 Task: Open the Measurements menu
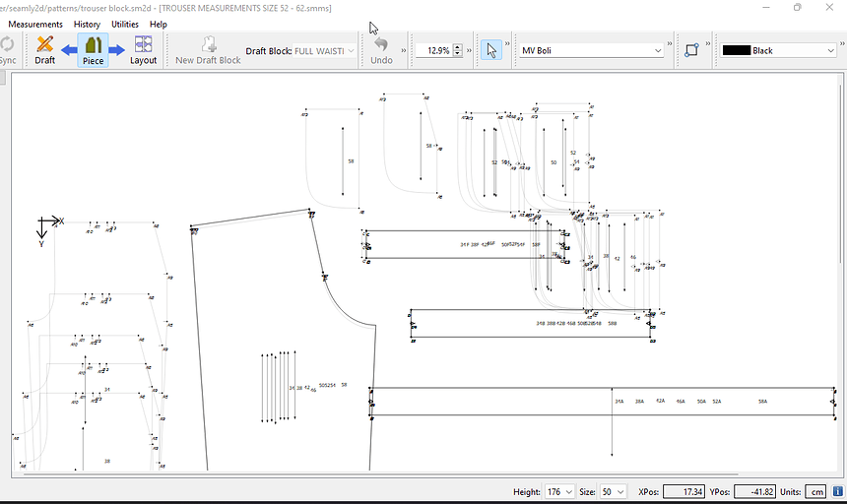(35, 24)
